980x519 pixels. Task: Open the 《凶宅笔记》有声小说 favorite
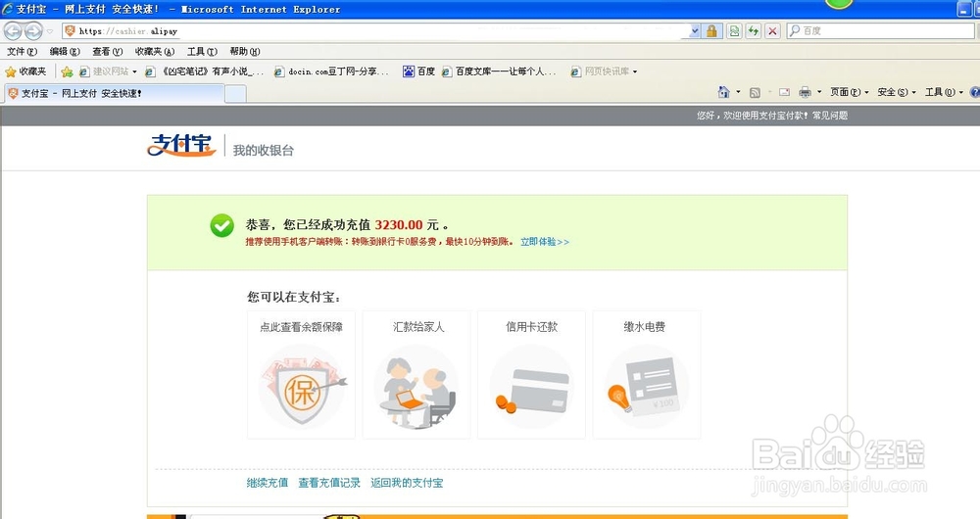click(x=205, y=71)
